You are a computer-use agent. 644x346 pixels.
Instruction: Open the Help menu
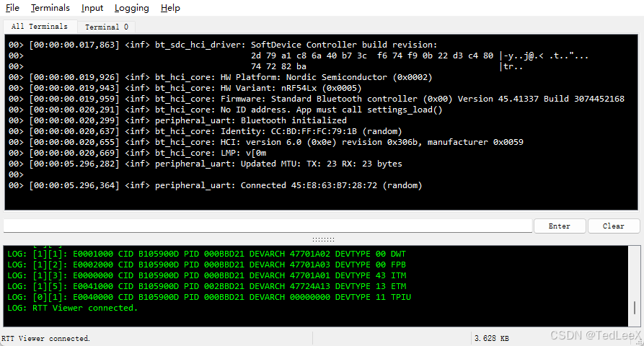point(170,8)
